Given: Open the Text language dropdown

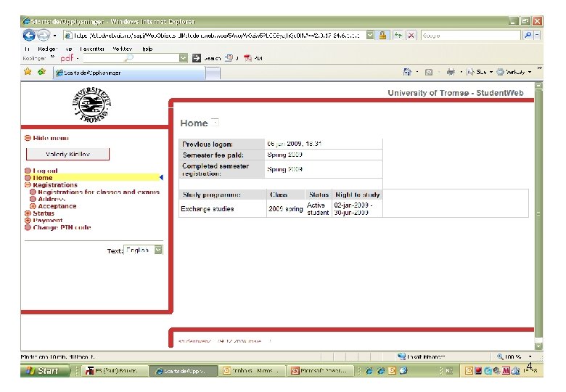Looking at the screenshot, I should pyautogui.click(x=158, y=250).
